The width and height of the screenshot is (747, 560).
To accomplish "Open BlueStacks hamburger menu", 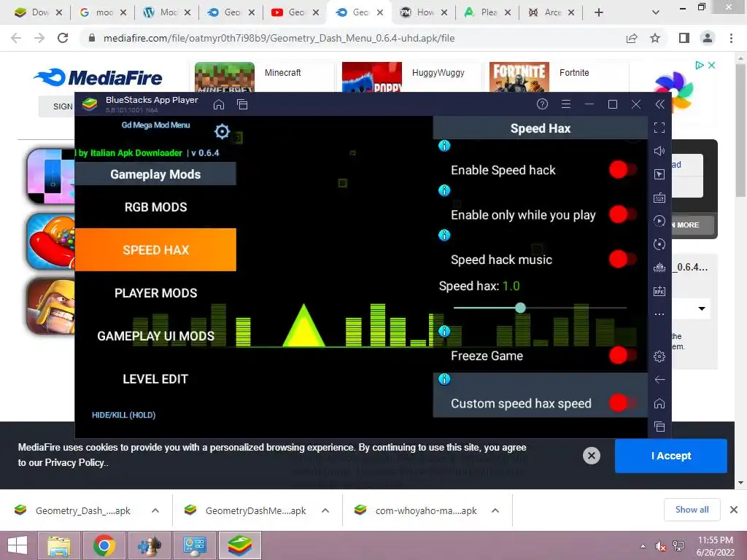I will [566, 104].
